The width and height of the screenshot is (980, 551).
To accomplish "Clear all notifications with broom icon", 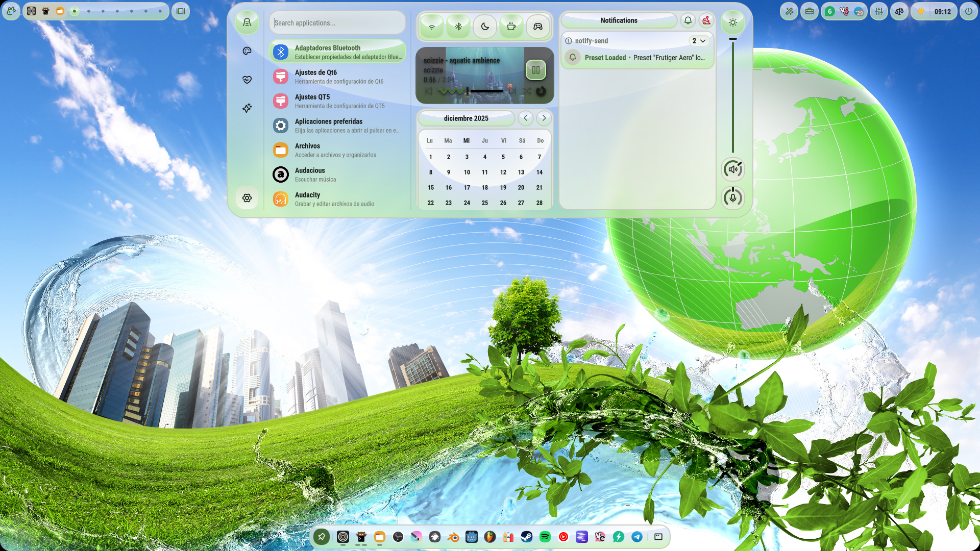I will coord(706,20).
